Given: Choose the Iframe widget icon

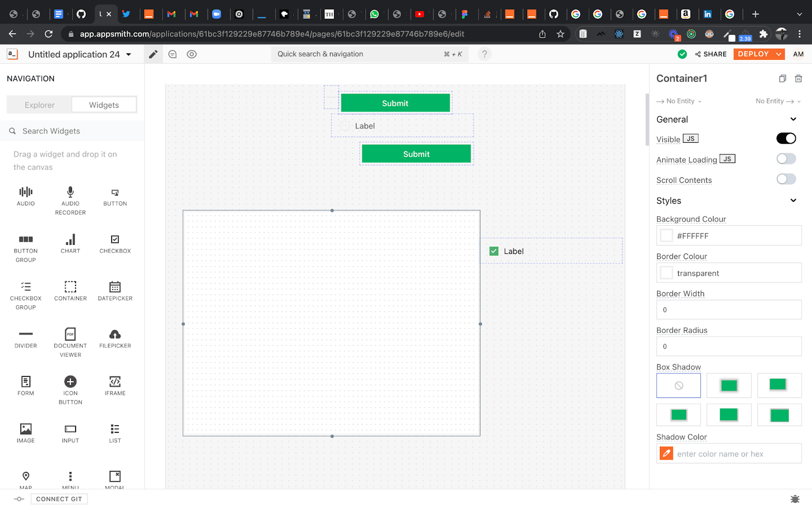Looking at the screenshot, I should [x=115, y=382].
